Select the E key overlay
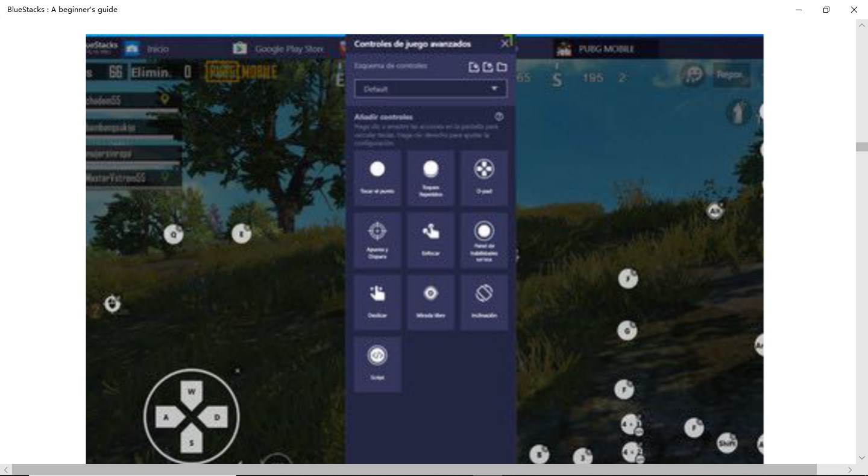The height and width of the screenshot is (476, 868). (x=241, y=233)
